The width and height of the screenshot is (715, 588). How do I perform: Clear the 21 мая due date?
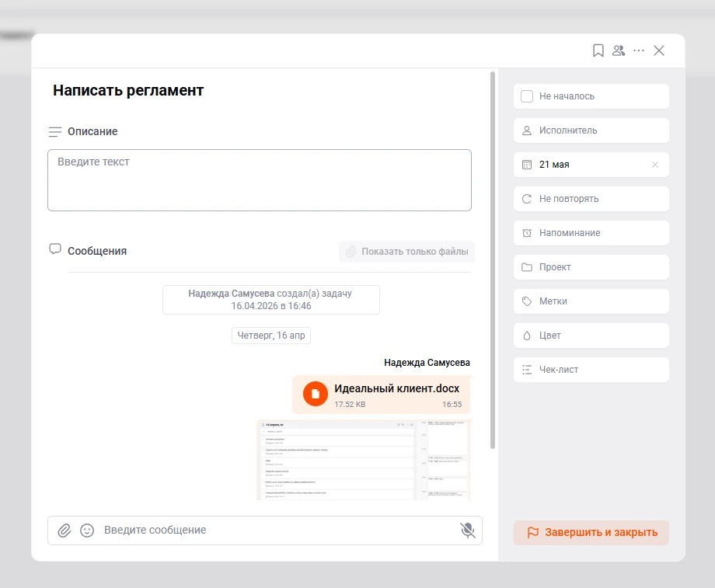(654, 165)
